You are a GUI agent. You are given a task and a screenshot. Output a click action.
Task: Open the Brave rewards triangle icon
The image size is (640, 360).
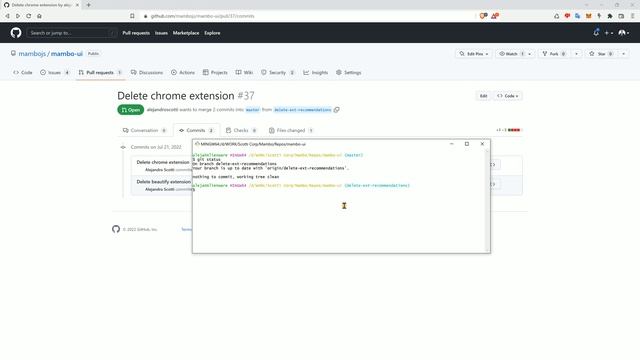(x=495, y=16)
